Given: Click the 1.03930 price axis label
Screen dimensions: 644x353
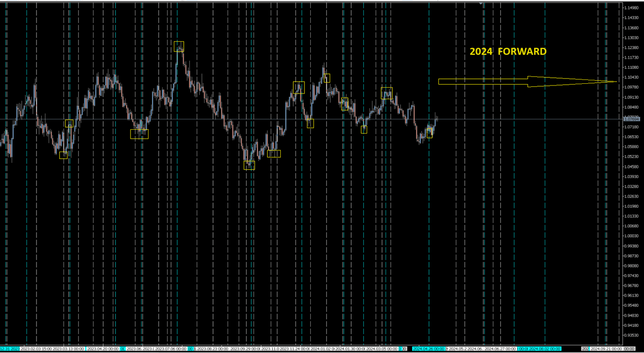Looking at the screenshot, I should (x=632, y=176).
